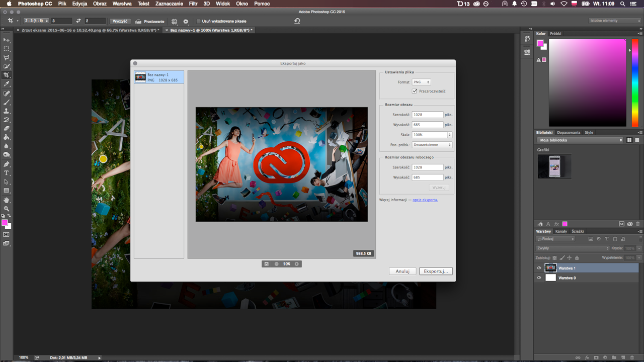This screenshot has width=644, height=362.
Task: Select the Rectangle shape tool
Action: (x=7, y=191)
